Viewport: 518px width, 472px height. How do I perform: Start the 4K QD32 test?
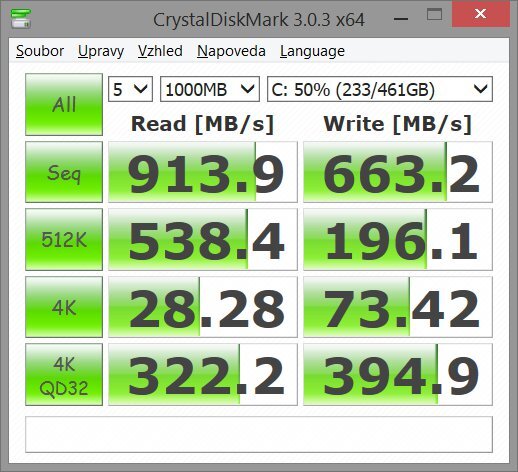(x=64, y=375)
